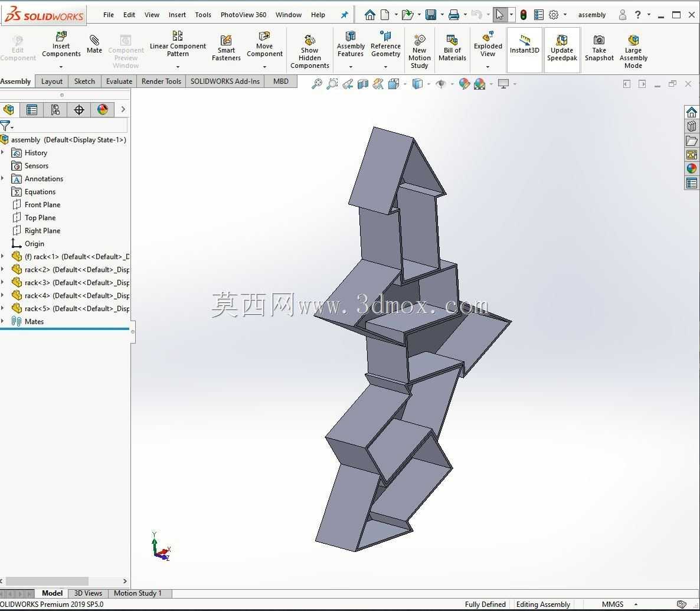Screen dimensions: 700x611
Task: Click Bill of Materials icon
Action: 452,48
